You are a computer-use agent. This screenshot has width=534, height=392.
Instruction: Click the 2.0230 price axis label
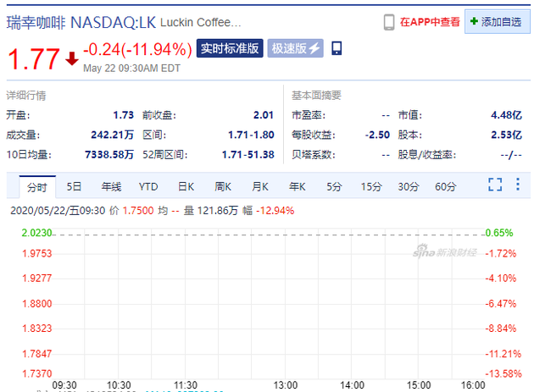point(36,233)
